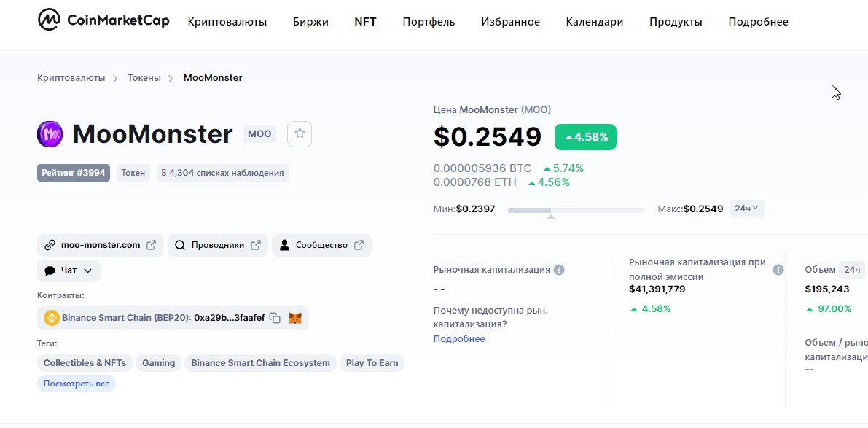
Task: Click the MetaMask fox icon
Action: pos(295,318)
